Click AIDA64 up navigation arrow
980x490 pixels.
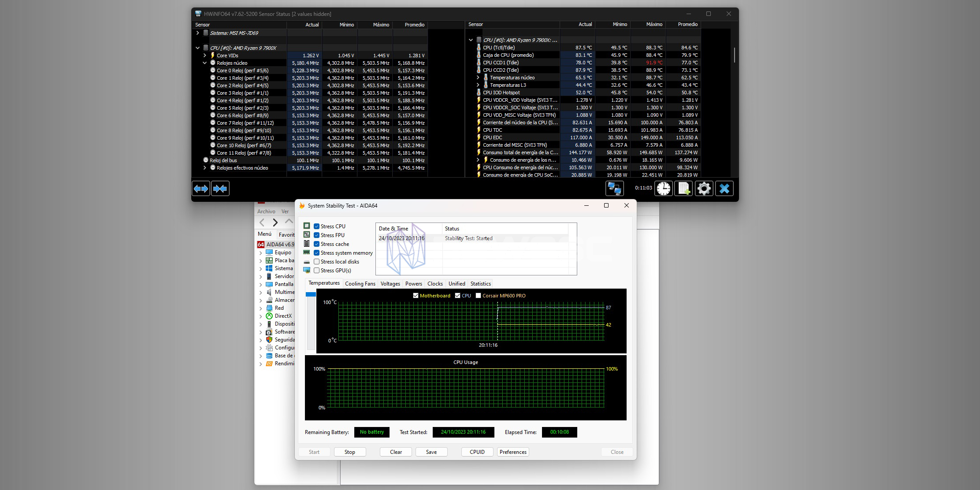289,221
